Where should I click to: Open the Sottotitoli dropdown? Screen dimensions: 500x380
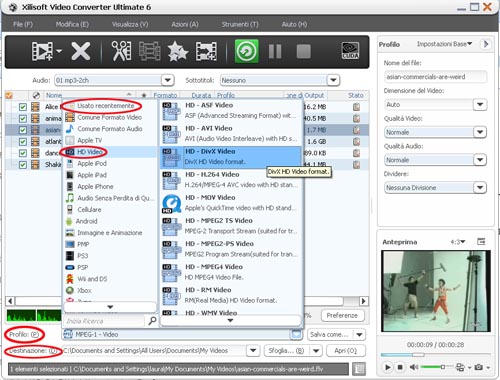pos(333,80)
